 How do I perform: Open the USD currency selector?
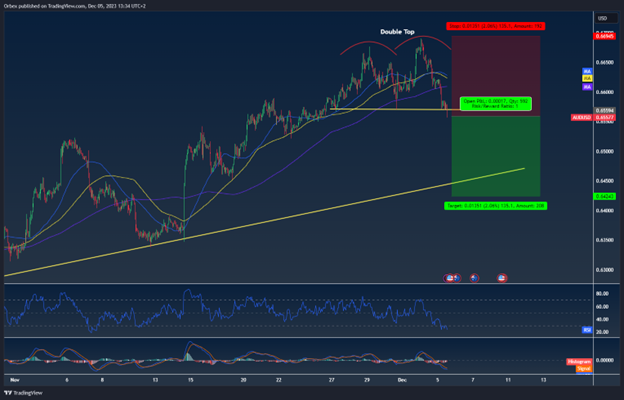click(602, 18)
